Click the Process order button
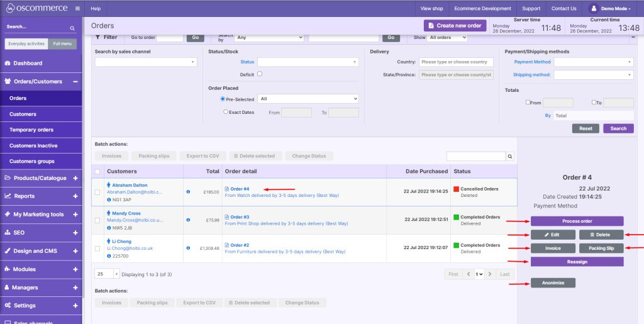 (577, 221)
